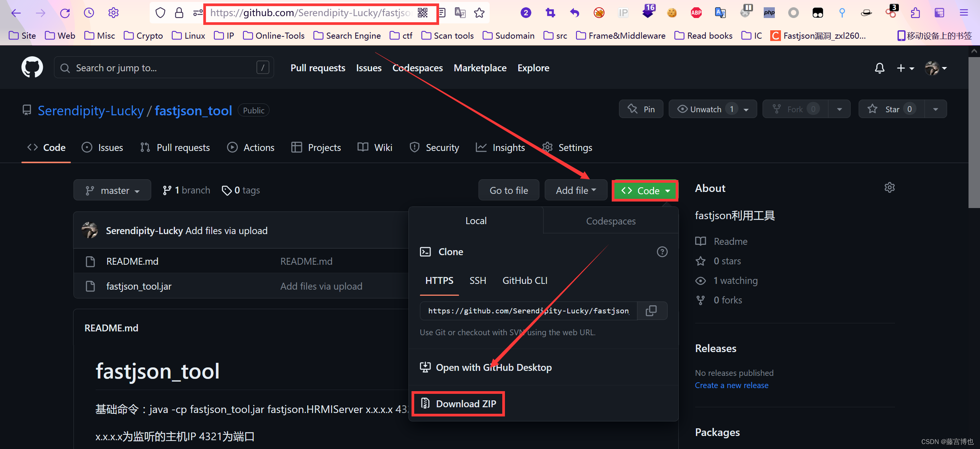Open the repository Settings tab
The width and height of the screenshot is (980, 449).
click(567, 147)
